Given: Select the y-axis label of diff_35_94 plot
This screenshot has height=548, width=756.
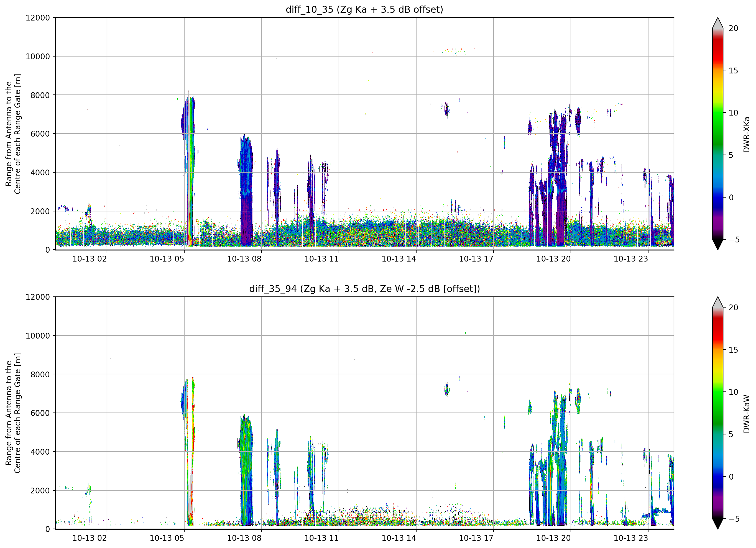Looking at the screenshot, I should tap(13, 413).
